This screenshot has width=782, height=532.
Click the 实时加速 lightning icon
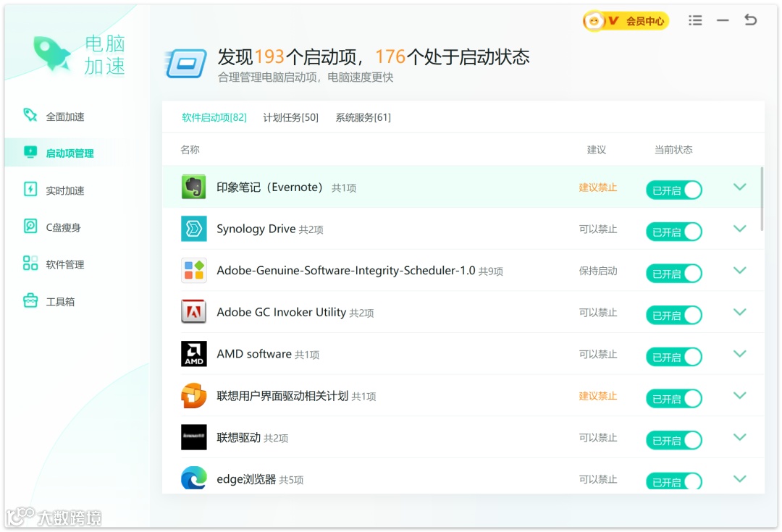pos(30,190)
